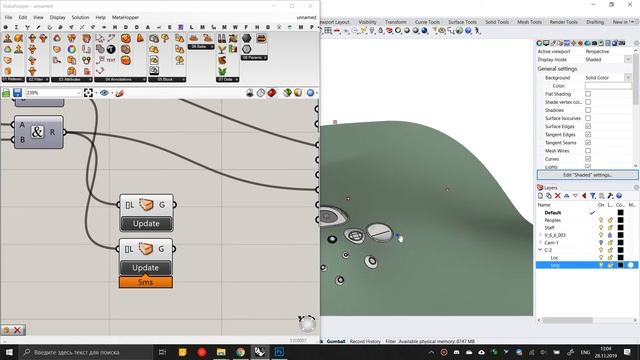Screen dimensions: 640x360
Task: Click the upper Update button
Action: 147,224
